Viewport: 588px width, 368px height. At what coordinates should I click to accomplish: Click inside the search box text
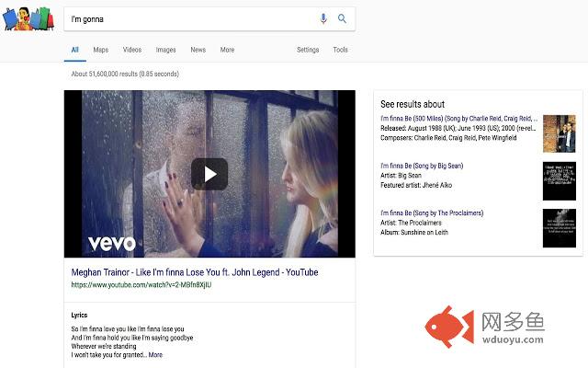point(184,18)
